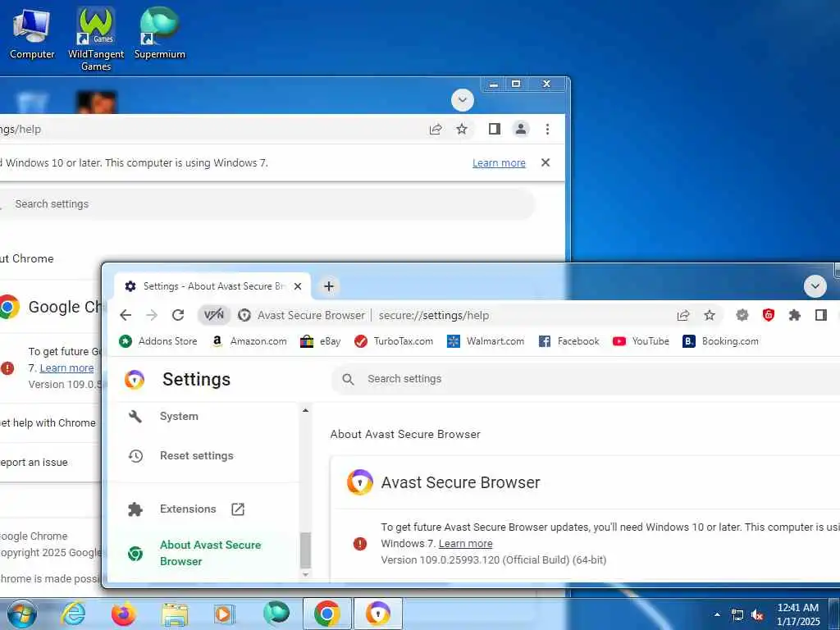Open the Windows Start menu

[21, 614]
